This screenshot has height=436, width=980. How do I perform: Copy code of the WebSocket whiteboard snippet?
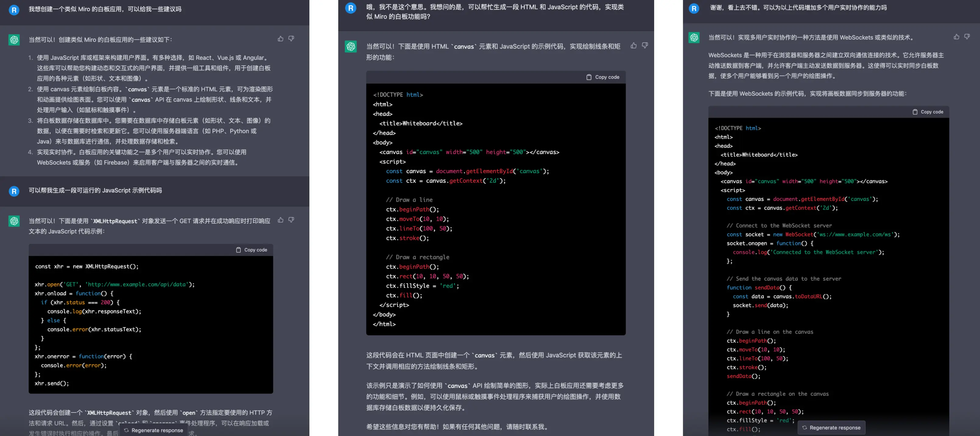click(928, 112)
